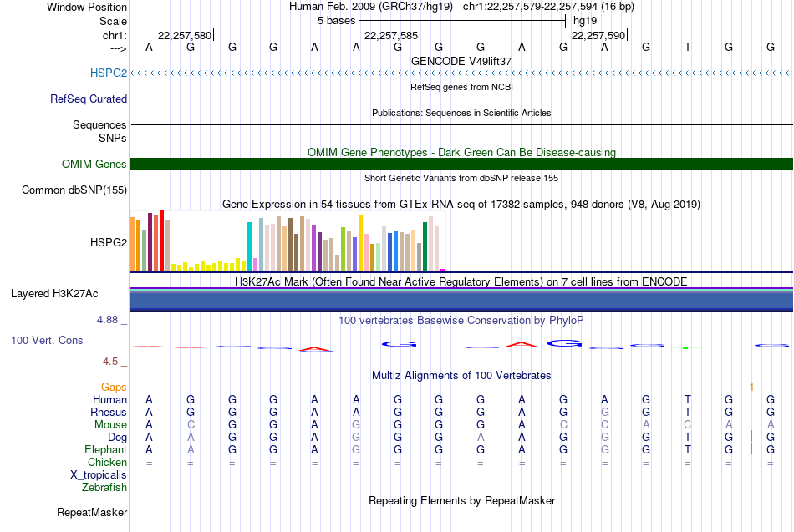
Task: Click the orange Gaps label
Action: click(x=114, y=388)
